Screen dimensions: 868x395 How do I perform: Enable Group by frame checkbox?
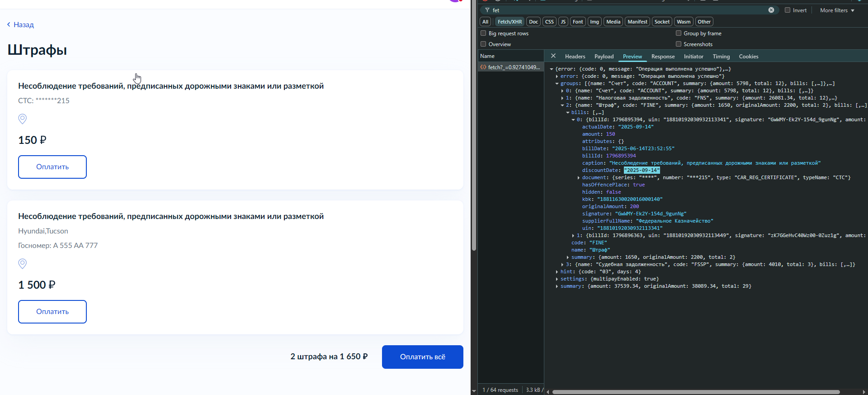pos(679,33)
